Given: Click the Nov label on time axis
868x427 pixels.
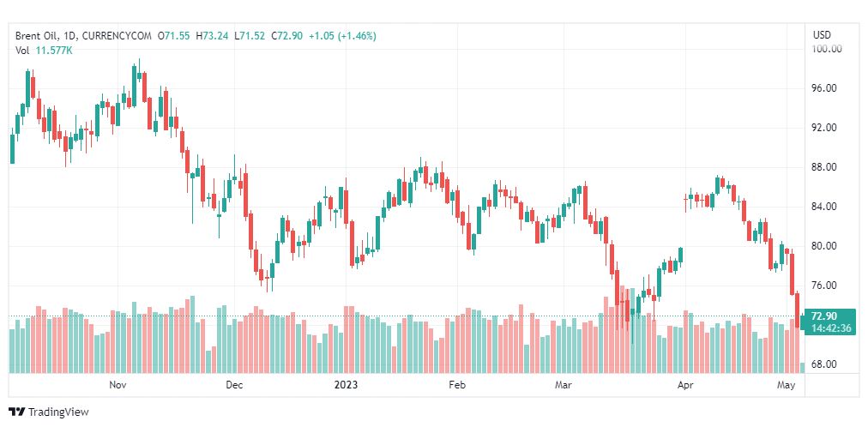Looking at the screenshot, I should [x=118, y=385].
